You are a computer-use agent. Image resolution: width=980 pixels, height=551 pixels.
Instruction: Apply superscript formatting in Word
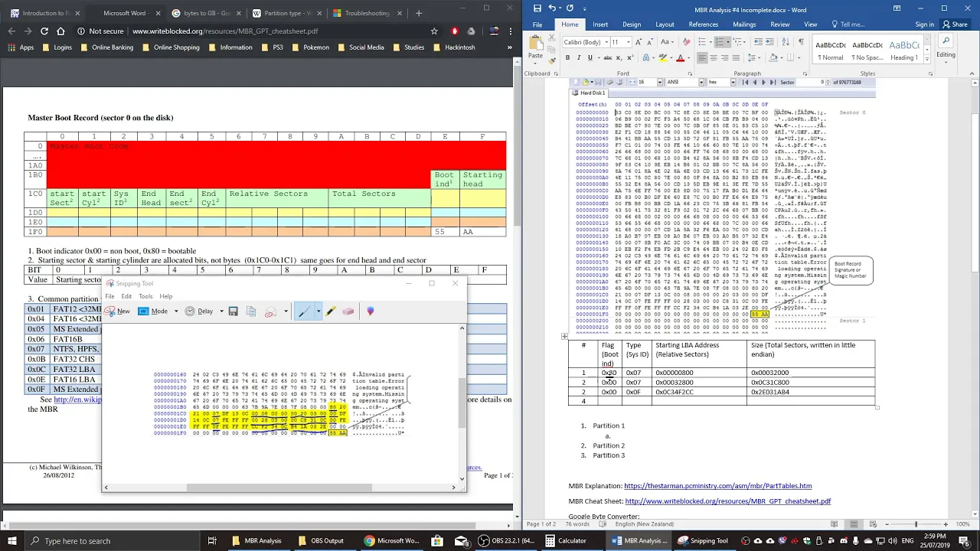[630, 58]
